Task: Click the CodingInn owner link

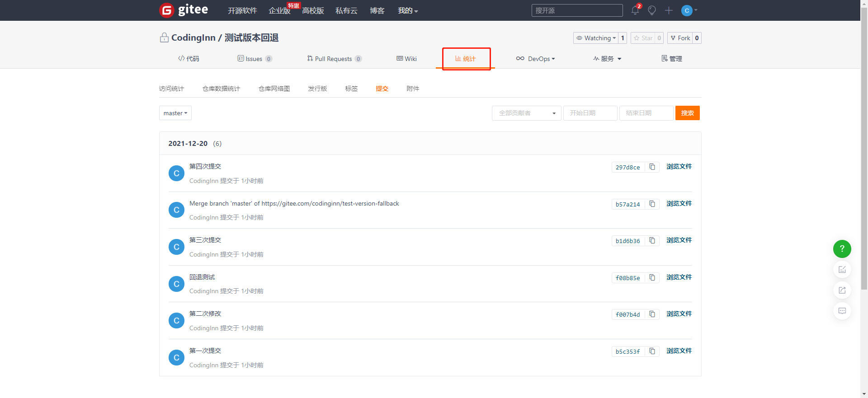Action: tap(193, 37)
